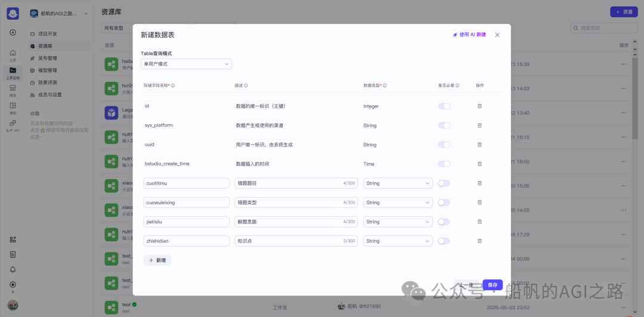Delete the sys_platform field row
Viewport: 644px width, 317px height.
(x=479, y=125)
